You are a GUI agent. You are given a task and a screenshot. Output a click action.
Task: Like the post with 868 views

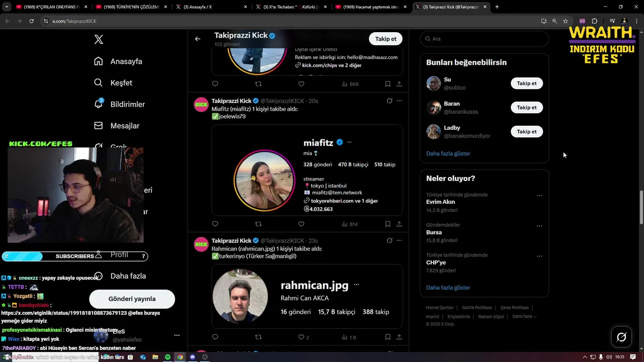[x=301, y=84]
